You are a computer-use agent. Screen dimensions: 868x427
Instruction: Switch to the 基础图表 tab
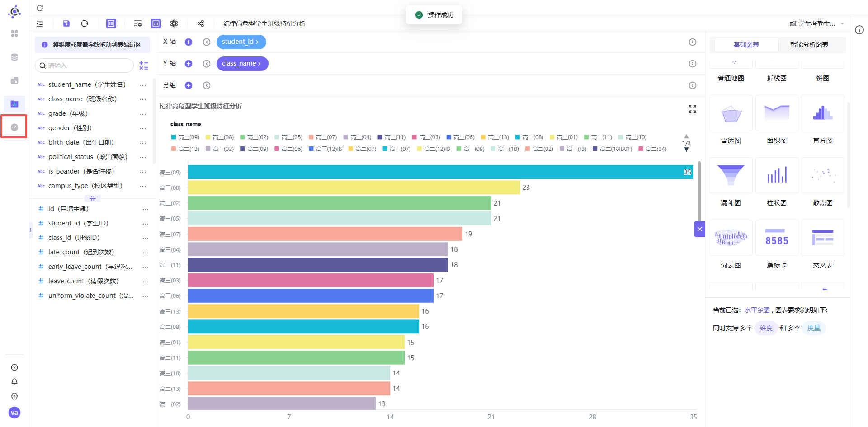(x=746, y=45)
